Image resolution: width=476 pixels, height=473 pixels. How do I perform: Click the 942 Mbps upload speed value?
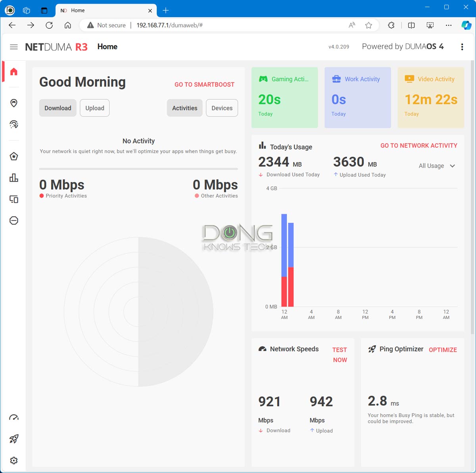coord(321,402)
